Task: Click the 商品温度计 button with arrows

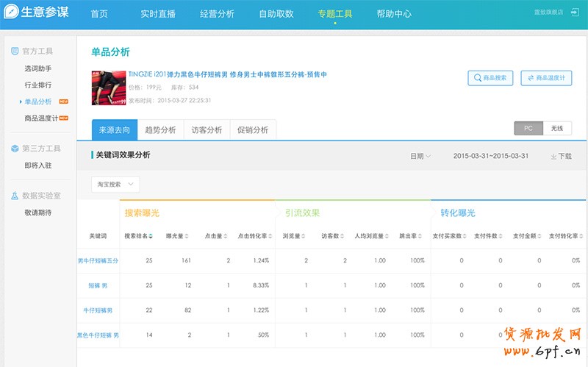Action: [546, 78]
